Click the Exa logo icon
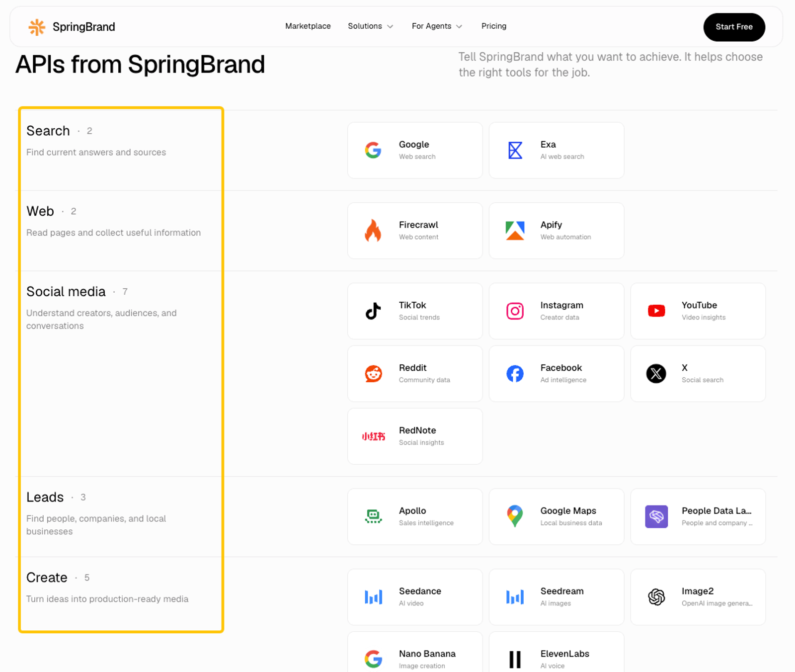This screenshot has width=795, height=672. 515,150
